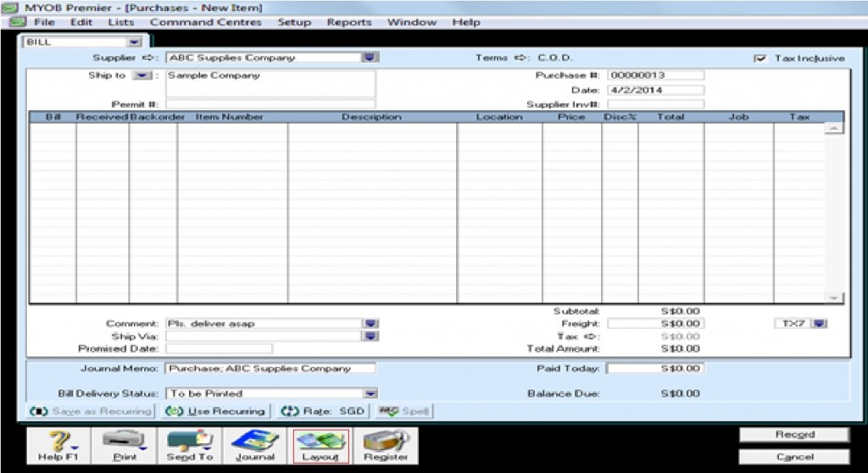Open Help F1 icon button
The width and height of the screenshot is (868, 473).
pyautogui.click(x=58, y=445)
